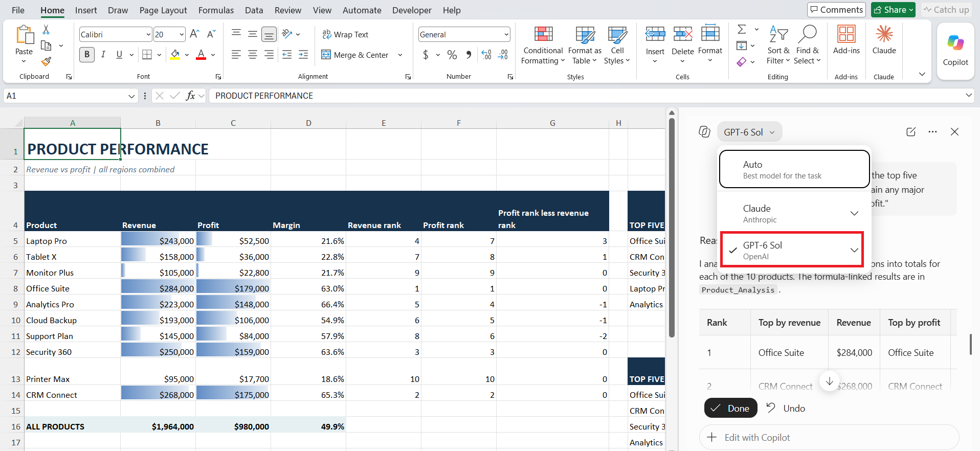Apply the yellow Fill Color
980x451 pixels.
[175, 54]
